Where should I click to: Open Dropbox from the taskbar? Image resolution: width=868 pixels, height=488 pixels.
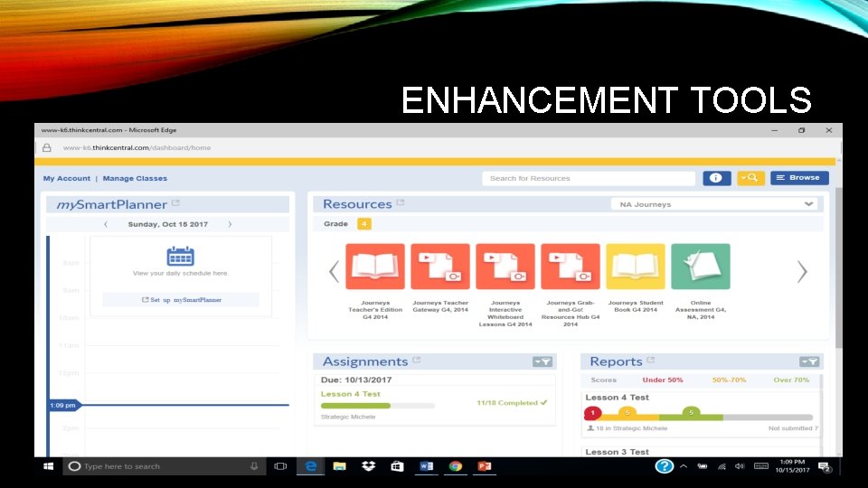pos(368,466)
